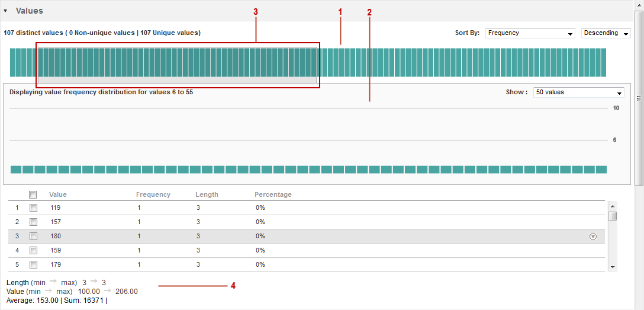Check the box for value 119
Screen dimensions: 644x310
pos(33,207)
